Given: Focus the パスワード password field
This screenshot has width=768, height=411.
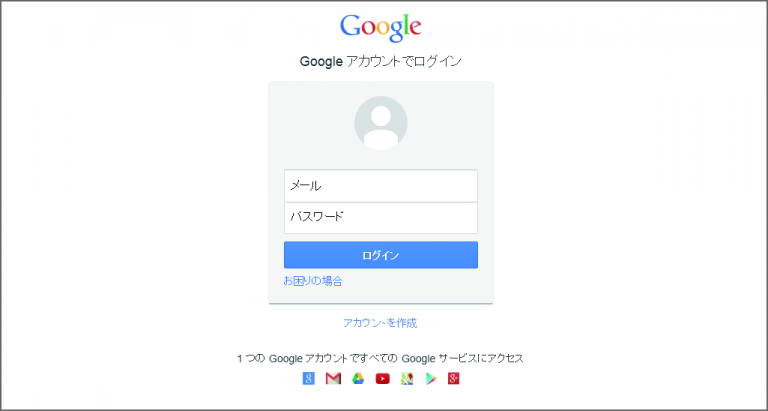Looking at the screenshot, I should point(381,218).
